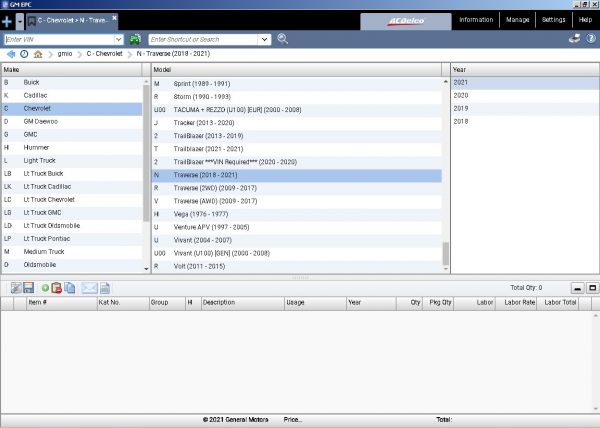The image size is (600, 428).
Task: Click the envelope email icon
Action: click(x=90, y=288)
